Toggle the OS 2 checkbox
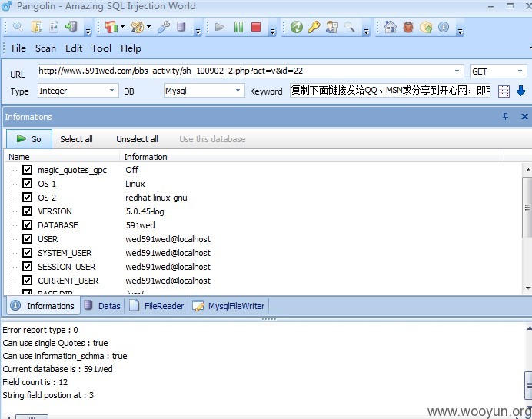The width and height of the screenshot is (532, 419). [27, 197]
